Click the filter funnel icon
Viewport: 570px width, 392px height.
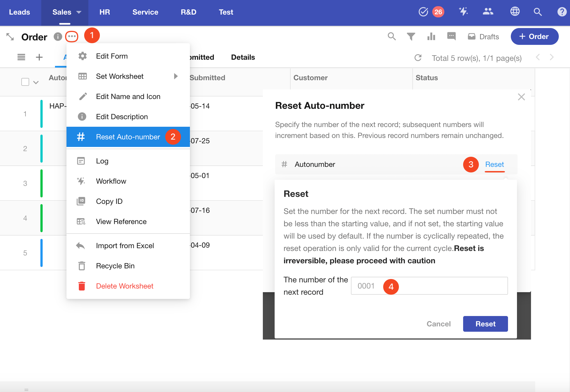411,36
